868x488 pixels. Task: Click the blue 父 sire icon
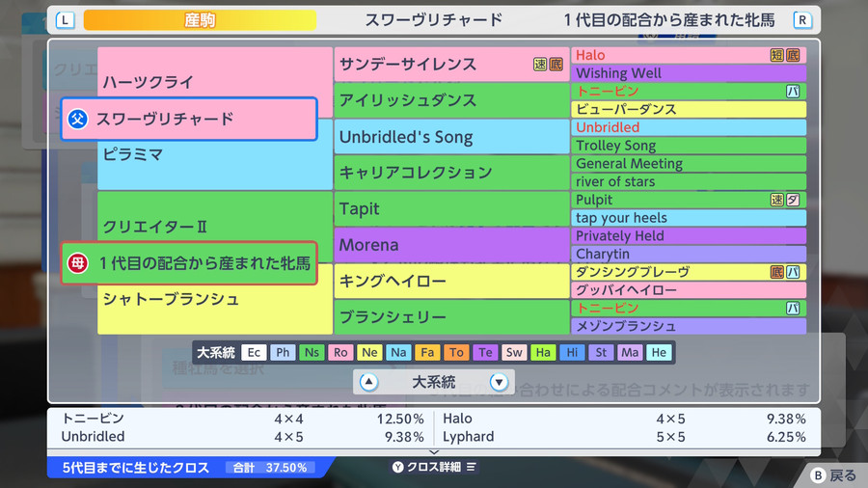pyautogui.click(x=77, y=119)
